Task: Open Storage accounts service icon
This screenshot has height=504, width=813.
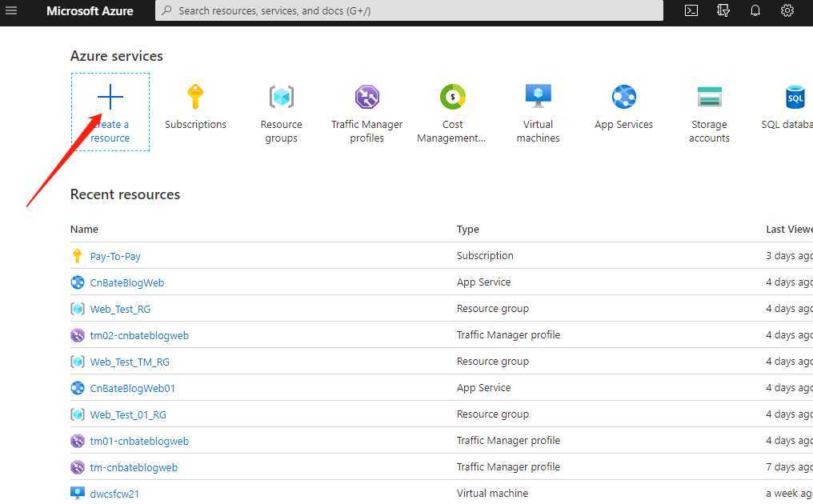Action: (x=709, y=97)
